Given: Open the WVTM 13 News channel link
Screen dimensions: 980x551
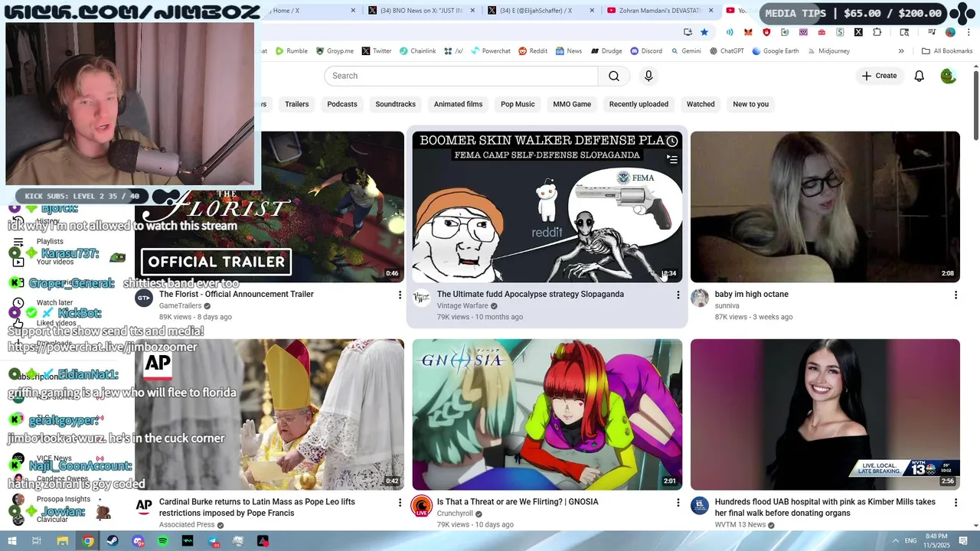Looking at the screenshot, I should tap(740, 525).
